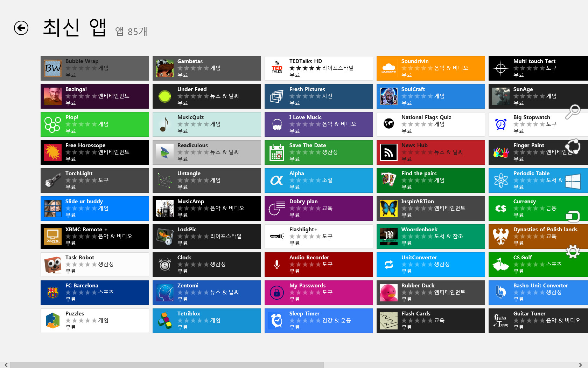Open the MusicAmp app tile
This screenshot has height=368, width=588.
pyautogui.click(x=207, y=209)
